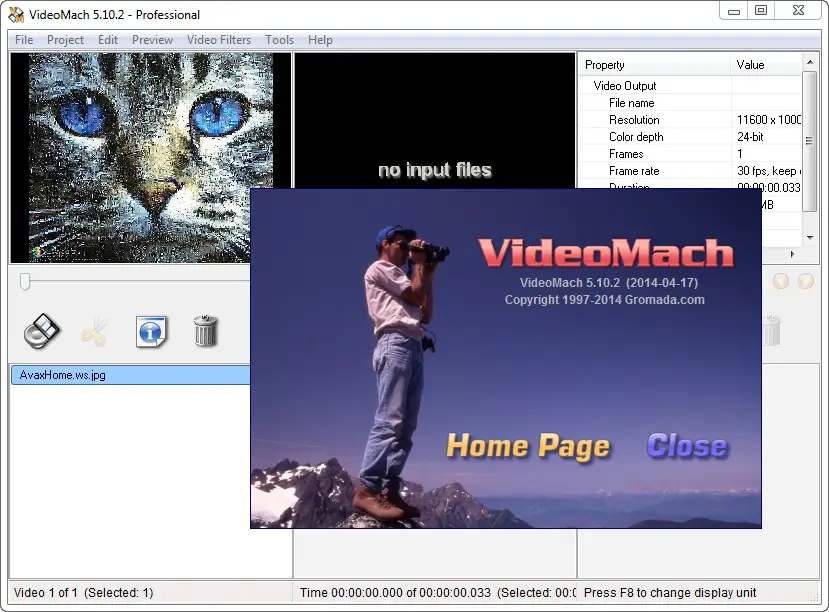Minimize the VideoMach window
This screenshot has height=612, width=829.
click(x=734, y=10)
